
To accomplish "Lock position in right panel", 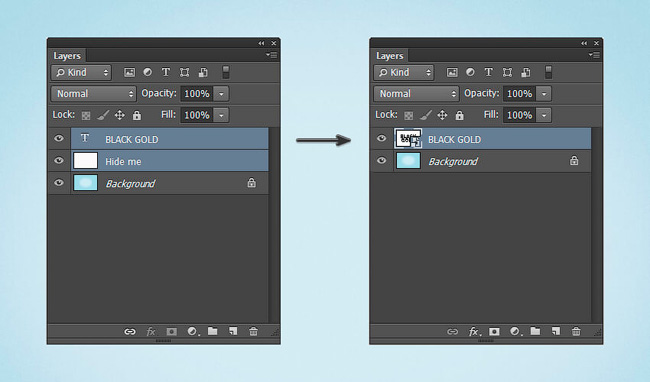I will (442, 115).
